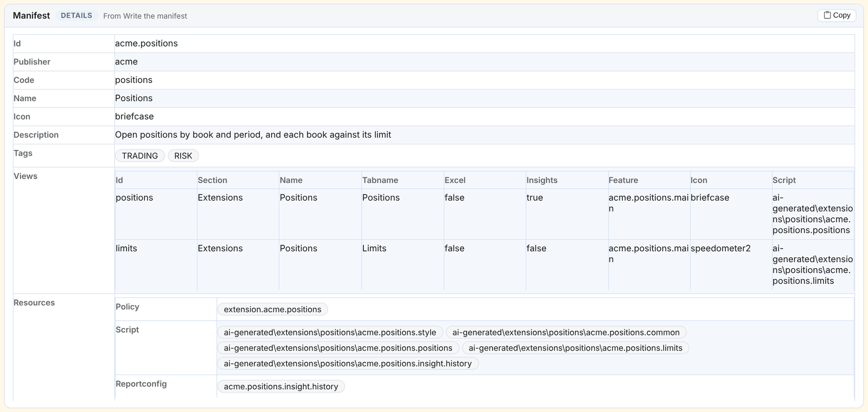Click the acme.positions Id value
868x412 pixels.
pos(146,43)
